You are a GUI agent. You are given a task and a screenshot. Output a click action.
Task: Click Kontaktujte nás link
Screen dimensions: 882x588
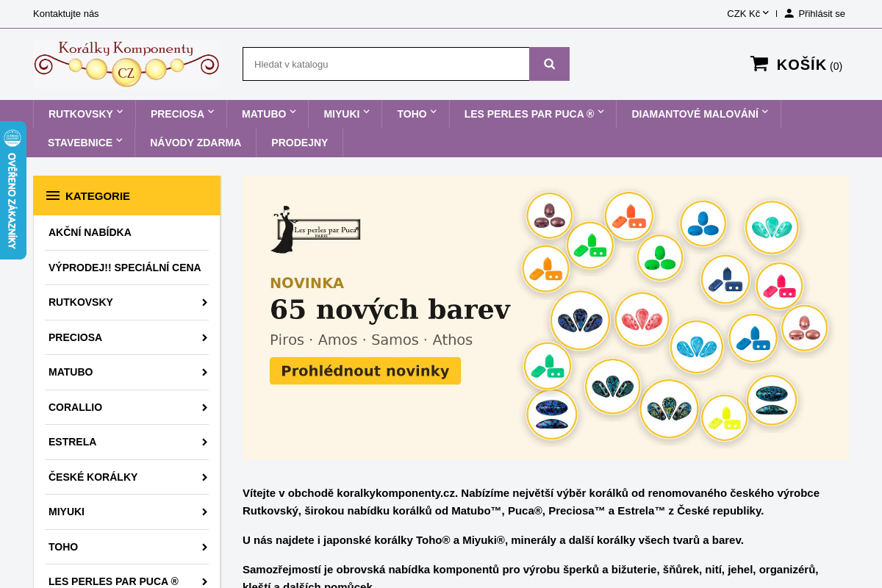(66, 13)
